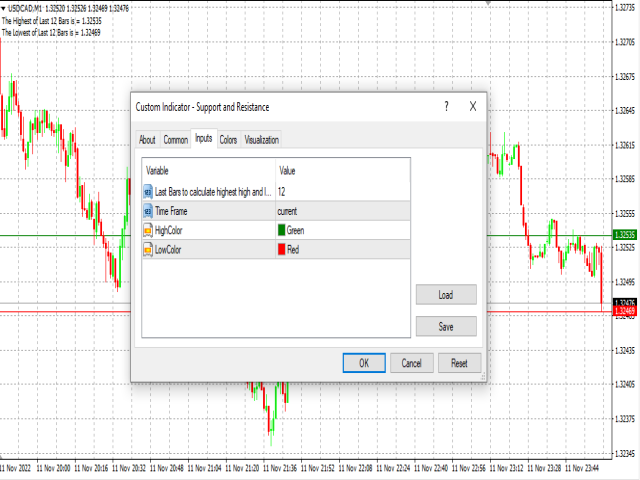Click the green HighColor swatch
Image resolution: width=640 pixels, height=480 pixels.
[281, 230]
